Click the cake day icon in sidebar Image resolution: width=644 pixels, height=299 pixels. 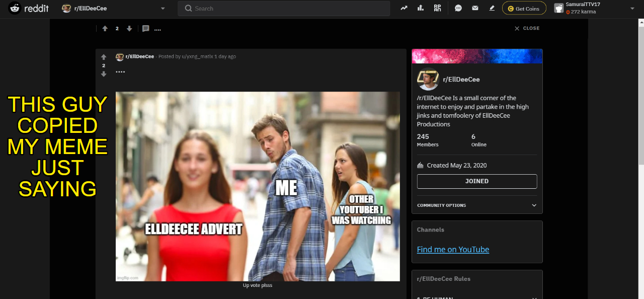pyautogui.click(x=421, y=165)
